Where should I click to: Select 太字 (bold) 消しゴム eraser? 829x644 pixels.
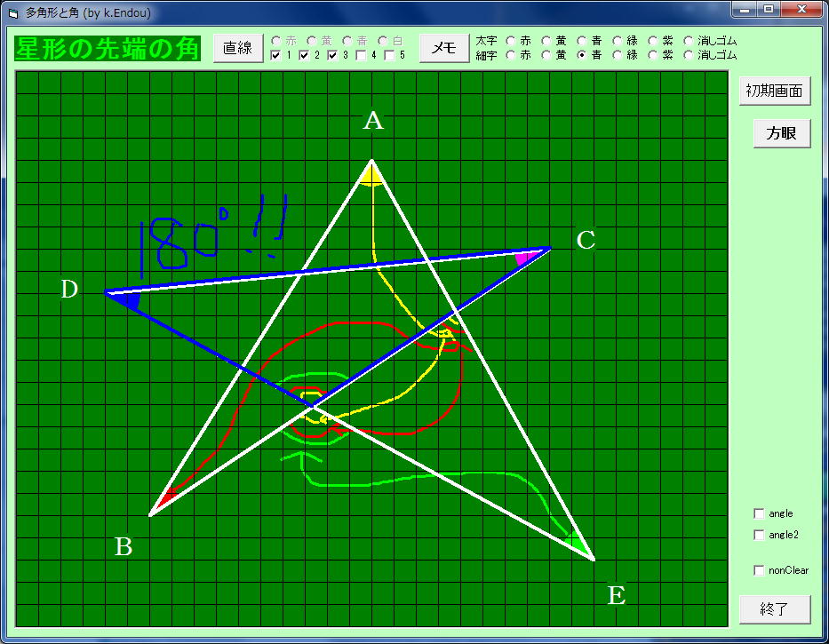pyautogui.click(x=689, y=41)
